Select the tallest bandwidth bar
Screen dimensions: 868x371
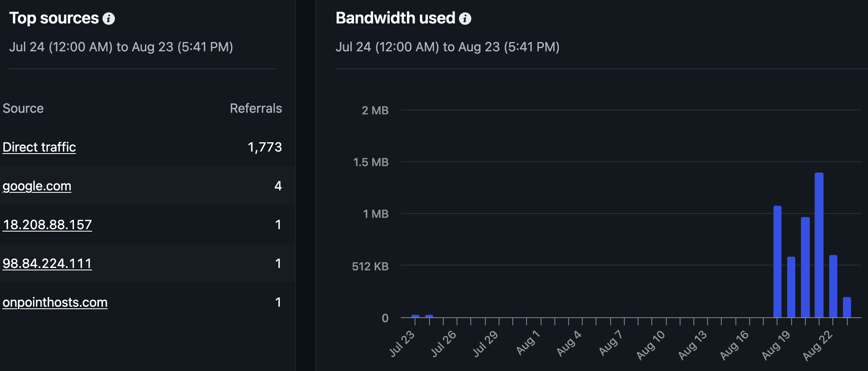click(x=819, y=245)
